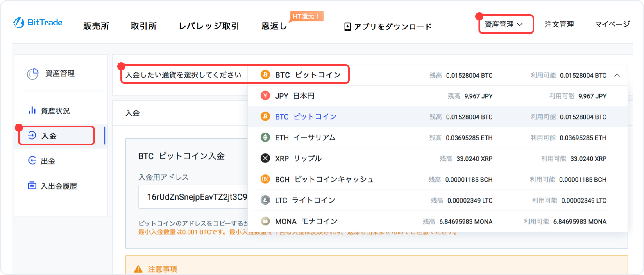Click the 入金 deposit arrow icon
Screen dimensions: 644x275
pos(32,135)
